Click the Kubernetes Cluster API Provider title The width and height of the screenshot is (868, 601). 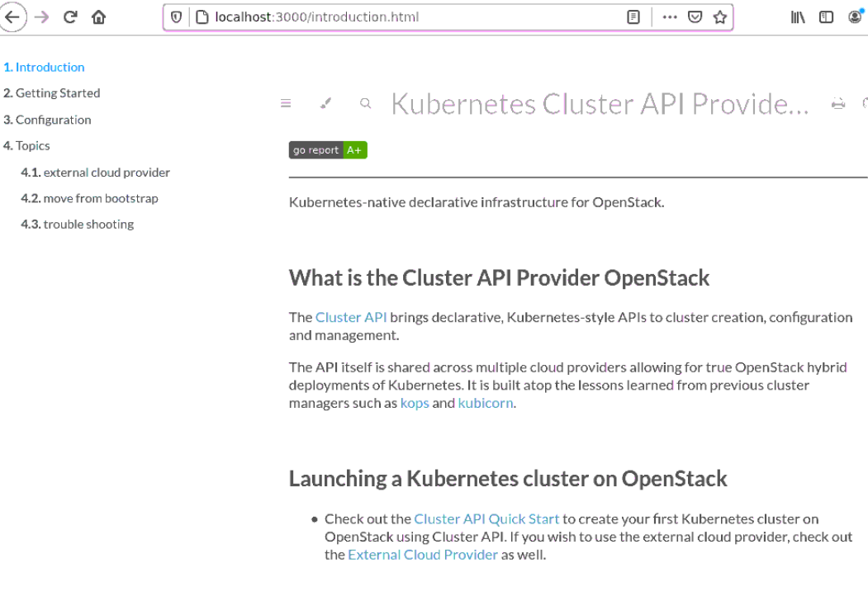(x=600, y=103)
